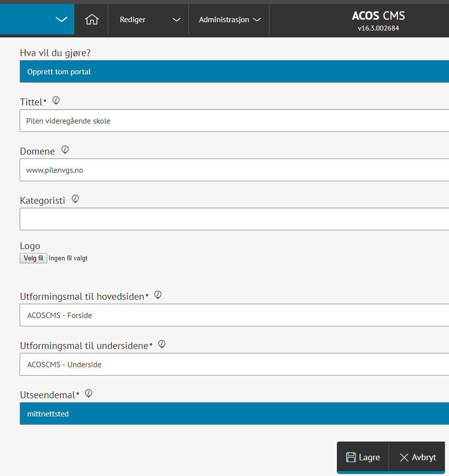Click info icon beside Domene label
The image size is (449, 476).
[64, 150]
